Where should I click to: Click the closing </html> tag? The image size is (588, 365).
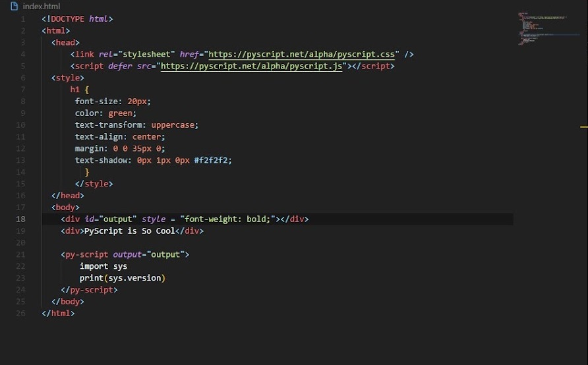click(58, 314)
